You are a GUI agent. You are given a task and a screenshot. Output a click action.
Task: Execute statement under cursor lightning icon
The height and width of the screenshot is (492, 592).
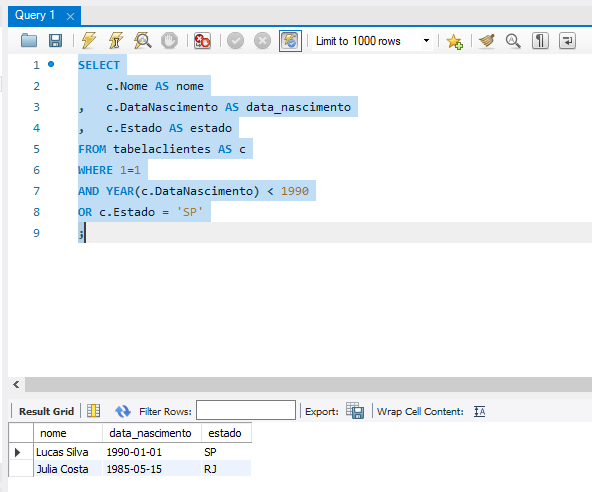pos(116,40)
